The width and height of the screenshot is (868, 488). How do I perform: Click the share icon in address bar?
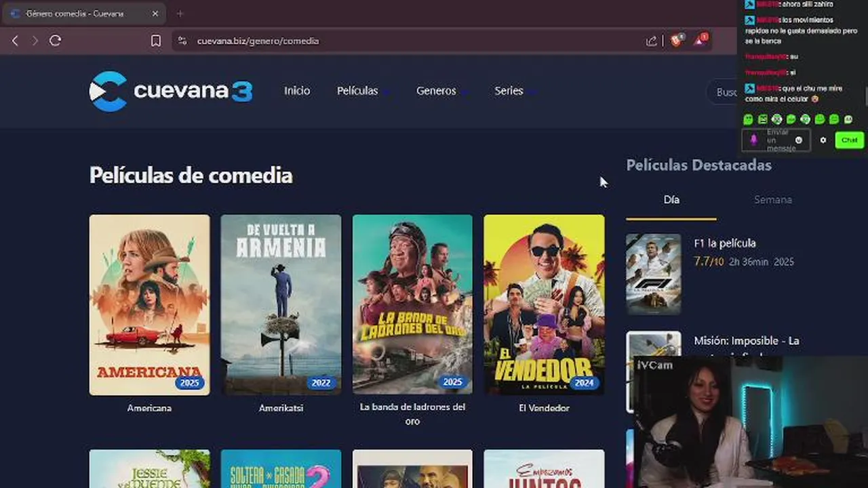click(x=652, y=41)
